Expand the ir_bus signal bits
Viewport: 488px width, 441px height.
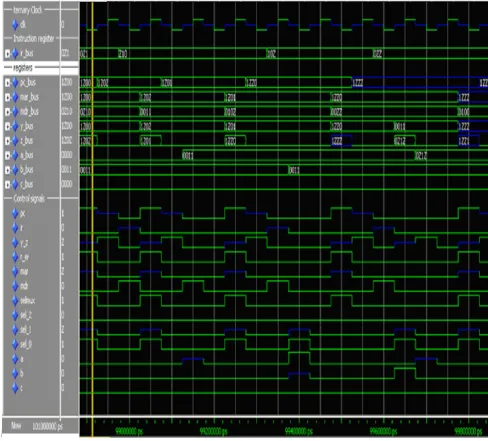(x=7, y=53)
